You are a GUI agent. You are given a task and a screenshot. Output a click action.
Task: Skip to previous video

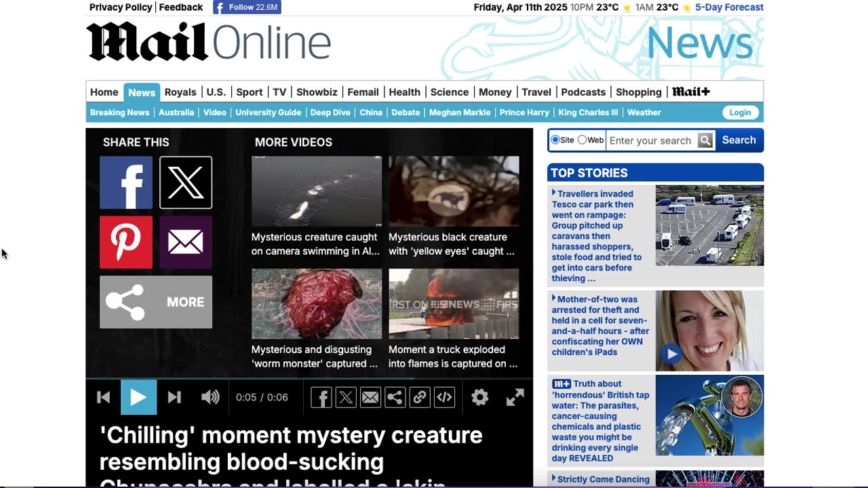[x=103, y=397]
